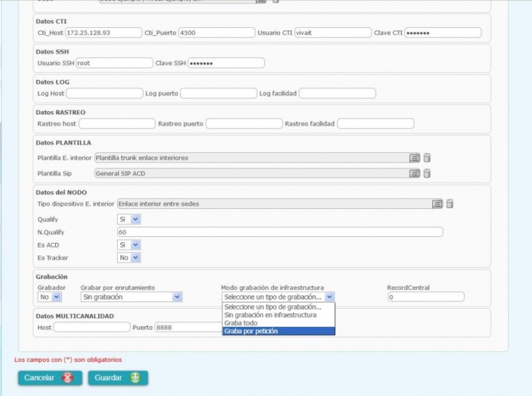Focus the Log puerto field

coord(219,93)
